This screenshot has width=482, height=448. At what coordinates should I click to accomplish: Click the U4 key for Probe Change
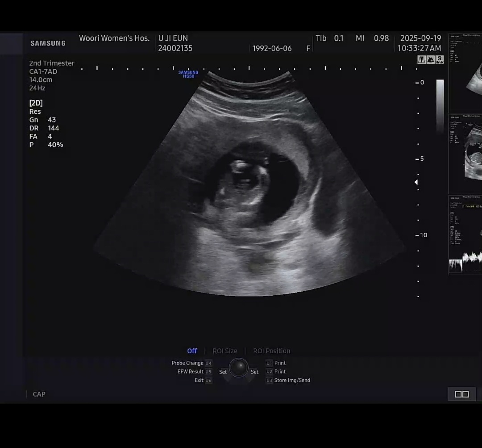(208, 363)
